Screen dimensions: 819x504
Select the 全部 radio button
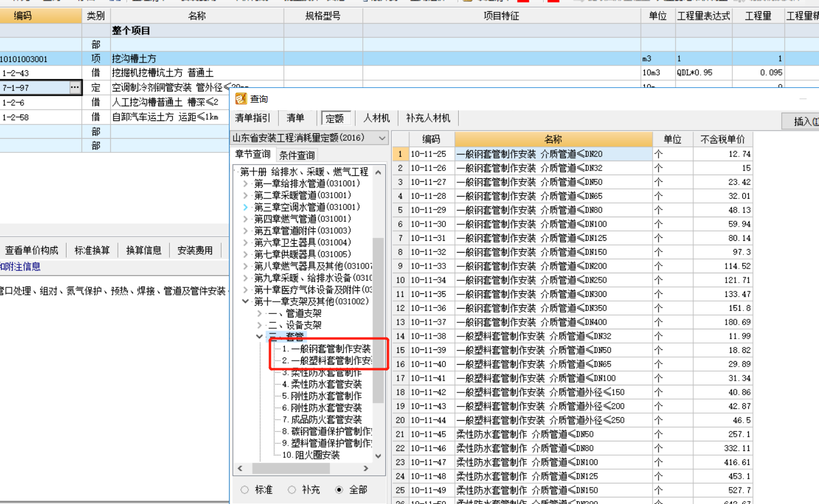point(339,490)
